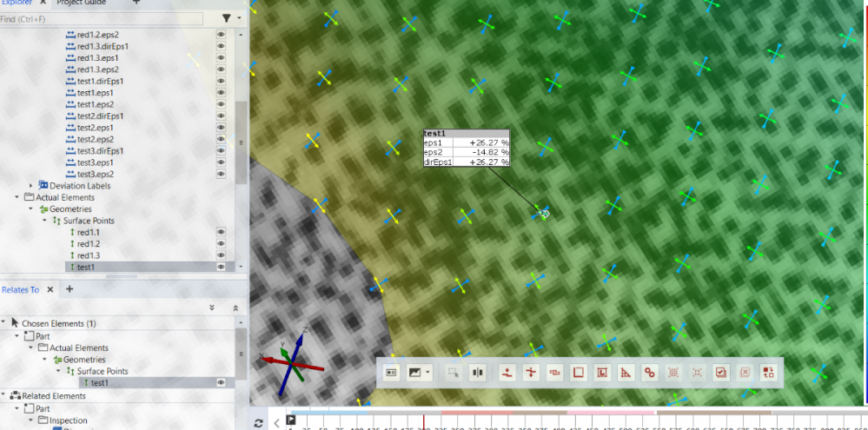Toggle visibility of red1.1 surface point

point(221,232)
